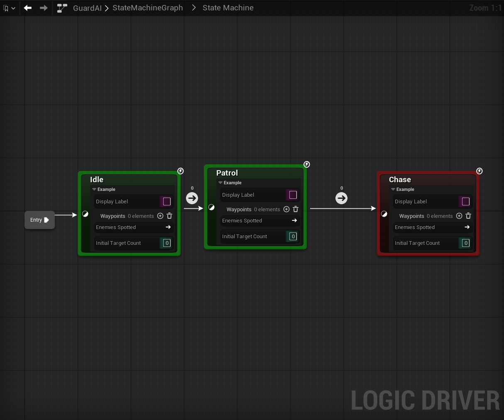Add a waypoint element in Idle

pyautogui.click(x=160, y=216)
